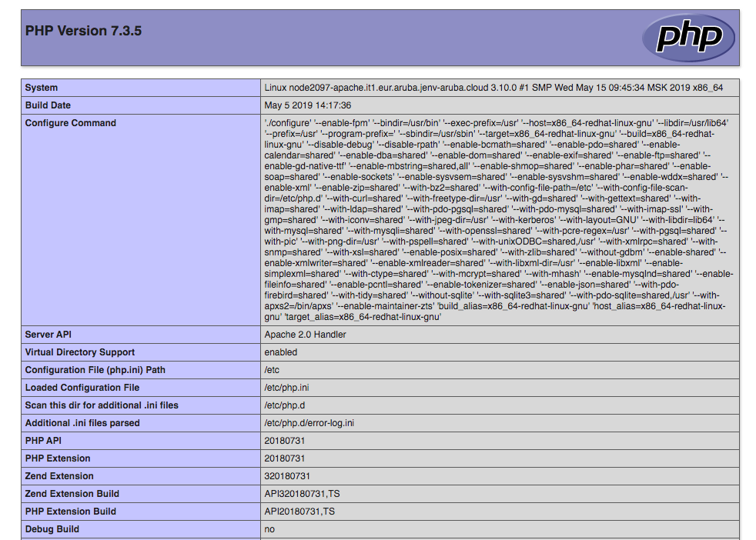Click the Zend Extension 320180731 value
Image resolution: width=756 pixels, height=540 pixels.
click(286, 475)
